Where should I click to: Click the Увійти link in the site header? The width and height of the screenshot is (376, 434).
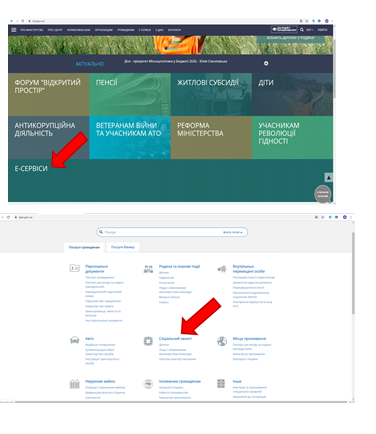(322, 30)
